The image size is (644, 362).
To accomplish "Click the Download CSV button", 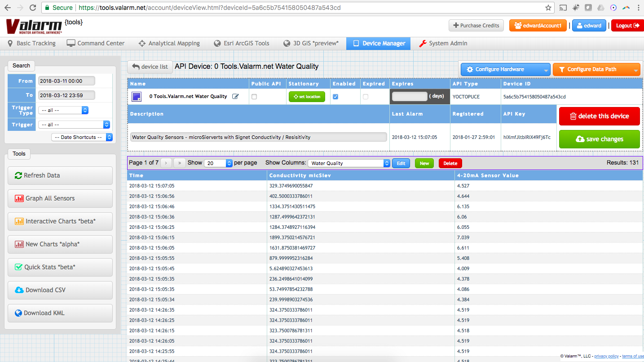I will click(x=60, y=290).
